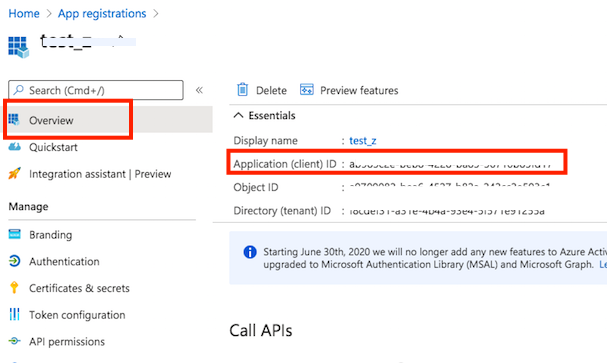Click the Certificates & secrets key icon
The width and height of the screenshot is (607, 363).
[x=14, y=288]
